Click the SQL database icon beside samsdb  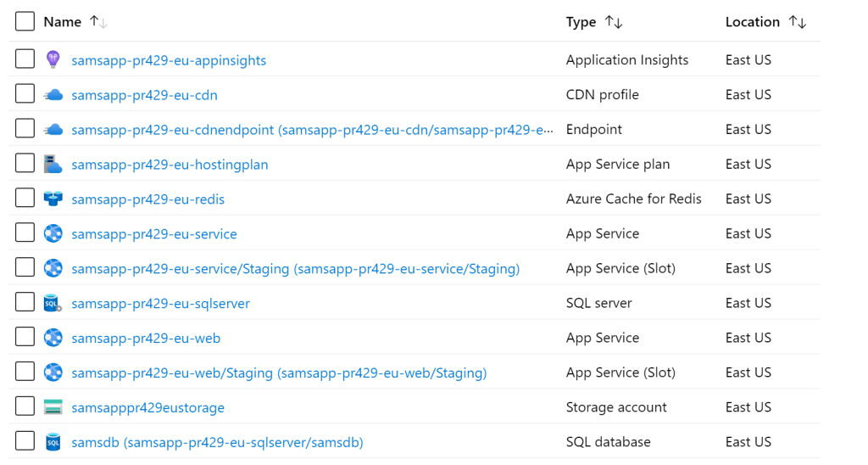click(x=53, y=442)
